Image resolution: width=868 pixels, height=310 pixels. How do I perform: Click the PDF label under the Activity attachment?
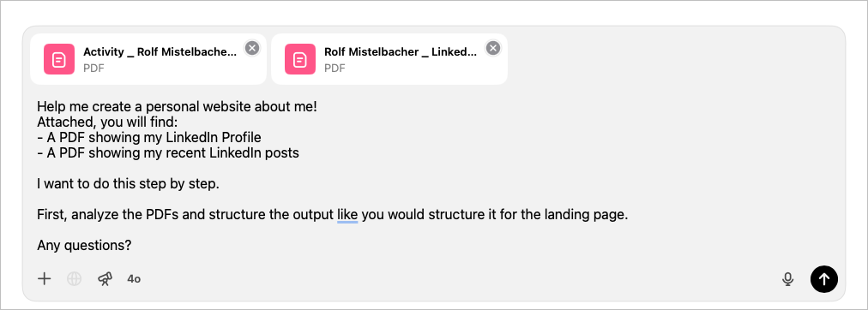click(x=94, y=68)
